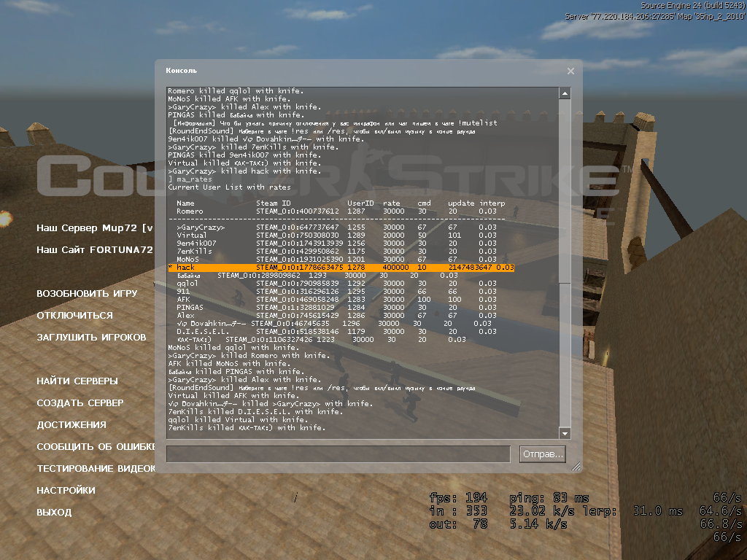Viewport: 747px width, 560px height.
Task: Click the '400000' rate value
Action: click(x=396, y=267)
